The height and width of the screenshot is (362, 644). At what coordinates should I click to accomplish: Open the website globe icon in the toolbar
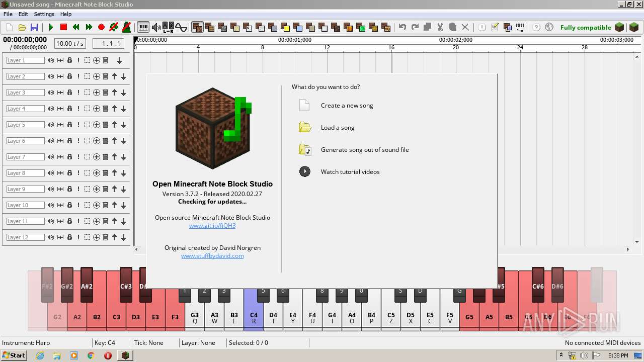click(549, 27)
